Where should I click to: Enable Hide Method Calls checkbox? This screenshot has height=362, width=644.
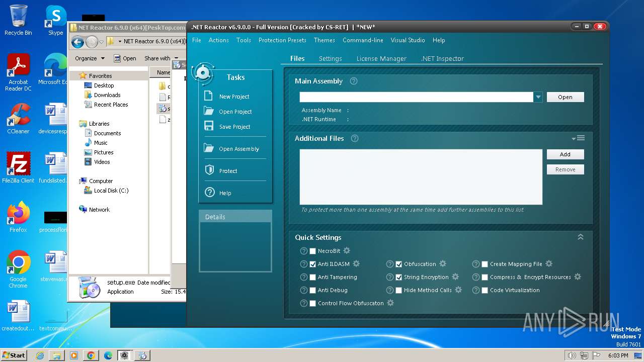398,290
